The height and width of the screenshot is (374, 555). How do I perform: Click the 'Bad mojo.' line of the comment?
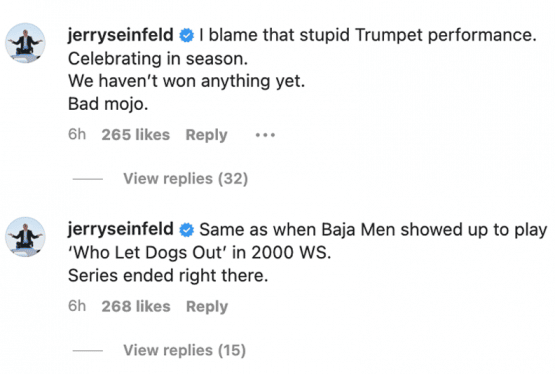point(108,104)
